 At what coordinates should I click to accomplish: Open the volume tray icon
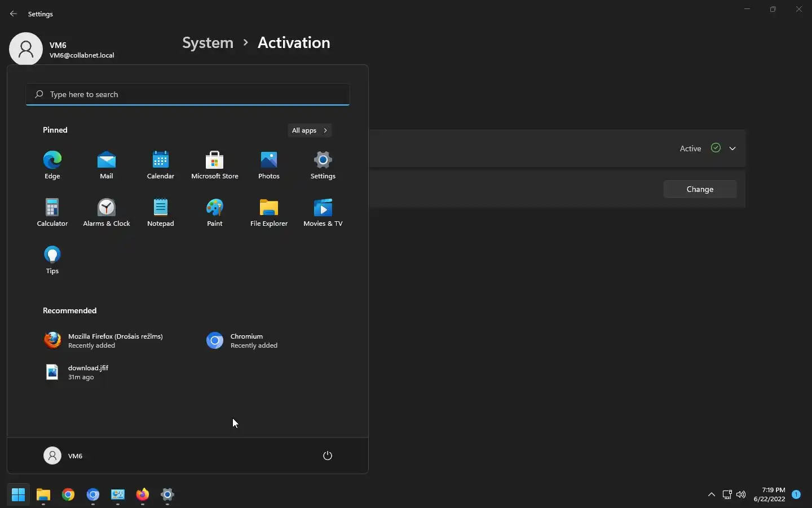pos(741,494)
